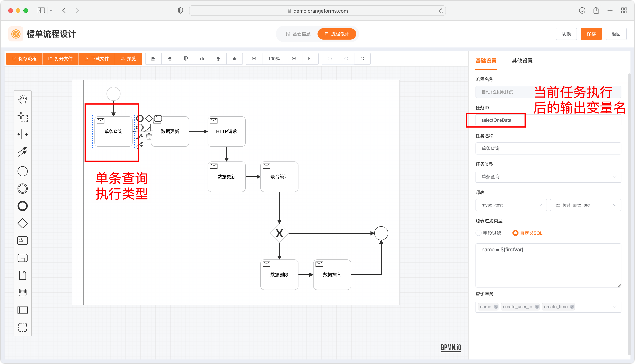The height and width of the screenshot is (364, 635).
Task: Pick the gateway diamond in palette
Action: [22, 223]
